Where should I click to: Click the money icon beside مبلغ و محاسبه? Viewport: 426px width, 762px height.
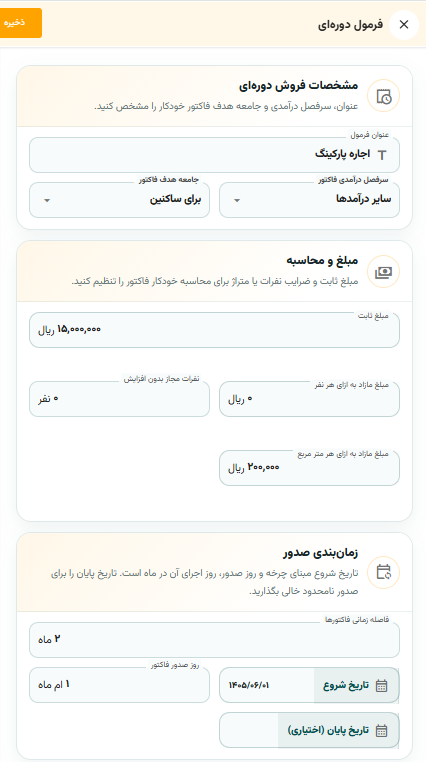[383, 272]
